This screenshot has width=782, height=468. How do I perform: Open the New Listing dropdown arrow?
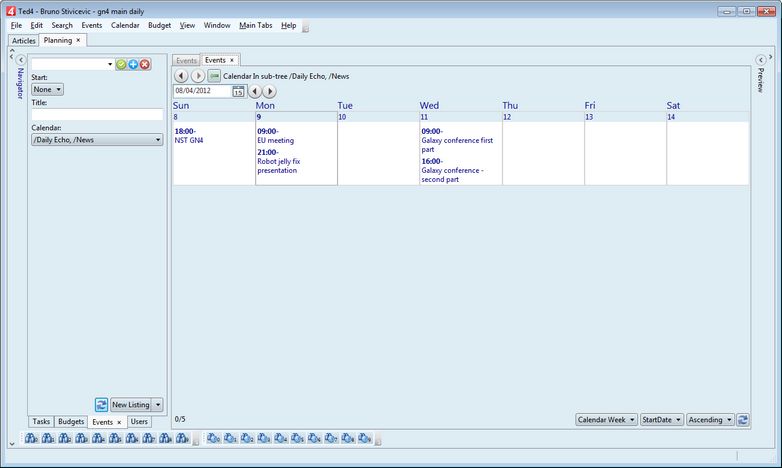tap(158, 405)
